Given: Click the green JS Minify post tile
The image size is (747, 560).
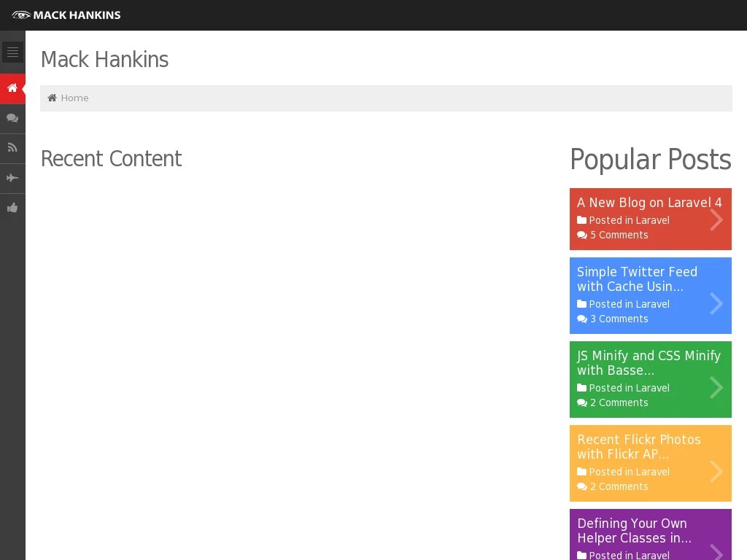Looking at the screenshot, I should tap(649, 379).
